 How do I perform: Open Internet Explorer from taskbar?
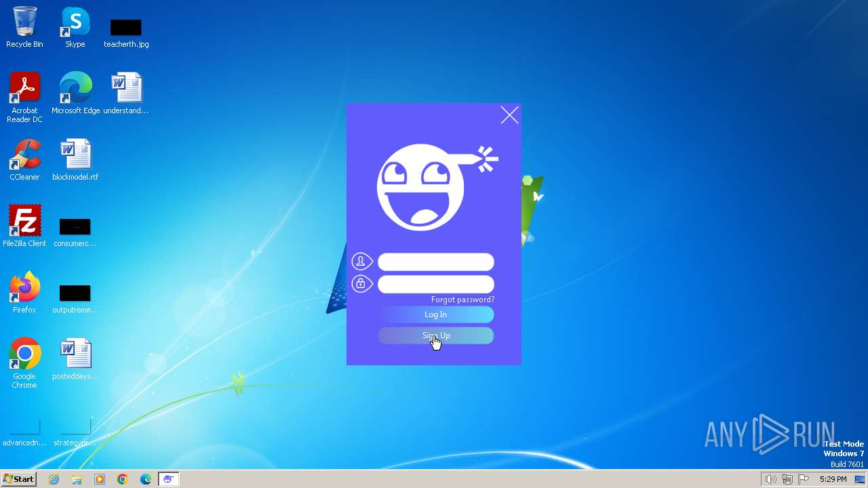(54, 479)
